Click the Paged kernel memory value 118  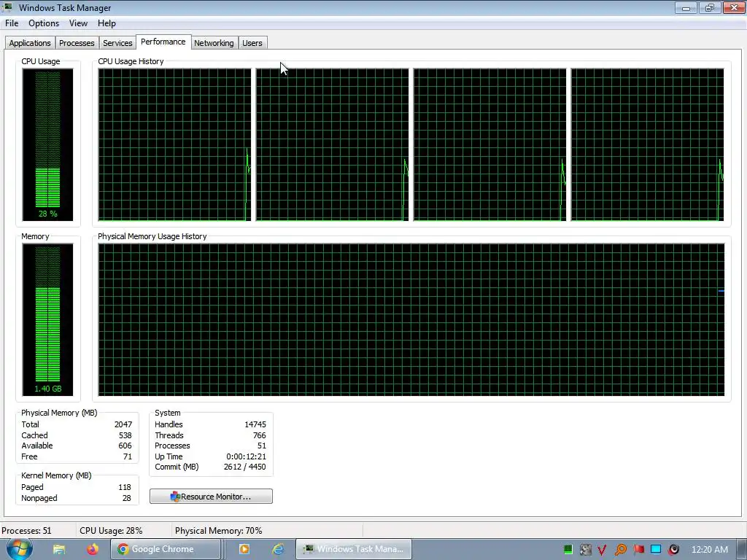pos(124,487)
